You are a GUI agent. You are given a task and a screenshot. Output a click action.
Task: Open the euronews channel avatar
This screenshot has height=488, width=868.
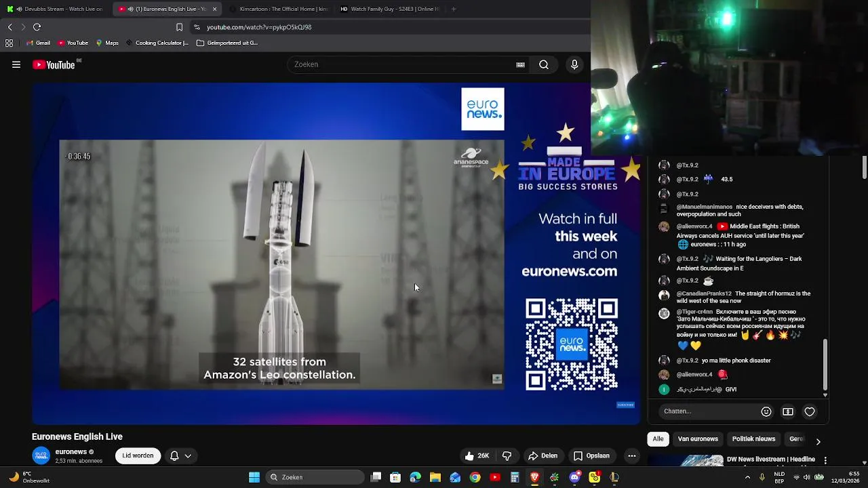[x=41, y=456]
